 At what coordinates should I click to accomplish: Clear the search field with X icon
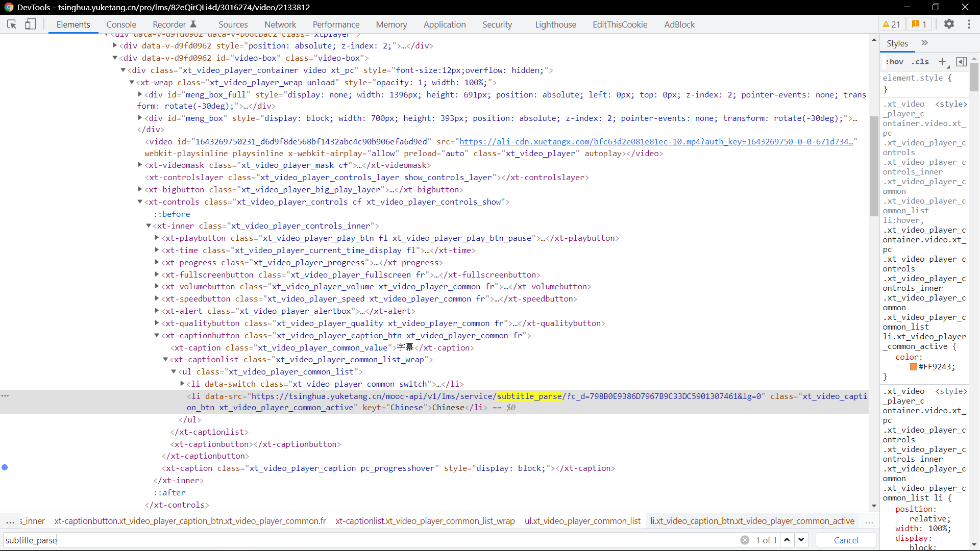[745, 540]
